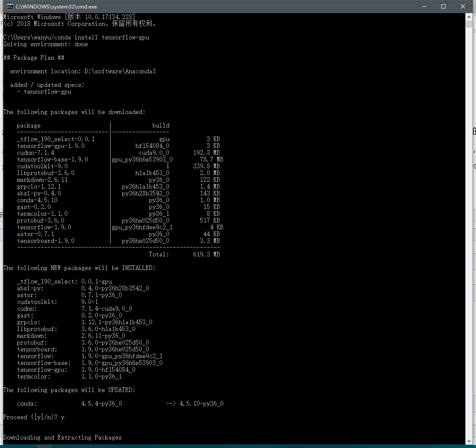Screen dimensions: 476x448
Task: Click the 192.3 MB size value
Action: coord(206,153)
